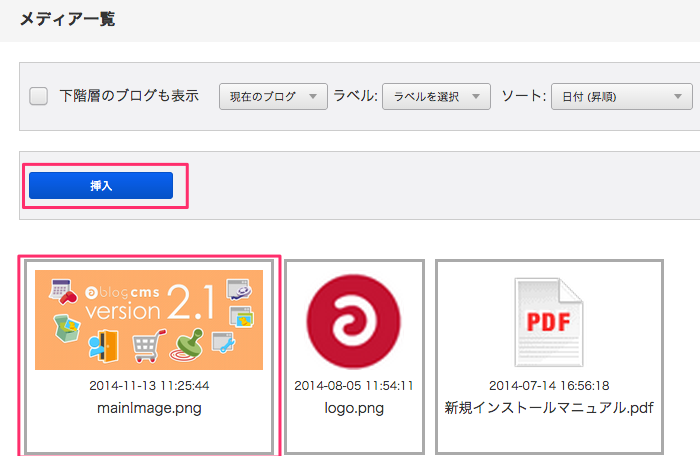This screenshot has height=456, width=700.
Task: Click the ラベル: label text
Action: tap(355, 96)
